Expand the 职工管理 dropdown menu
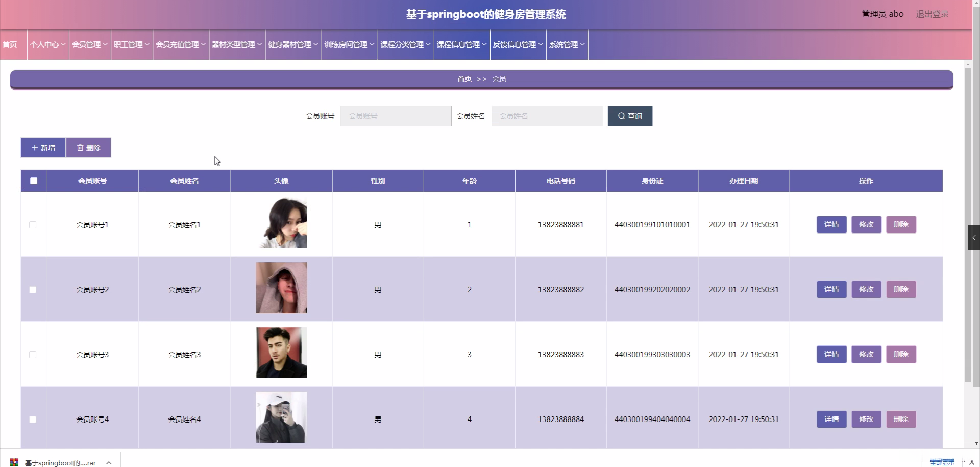Viewport: 980px width, 467px height. pyautogui.click(x=132, y=44)
